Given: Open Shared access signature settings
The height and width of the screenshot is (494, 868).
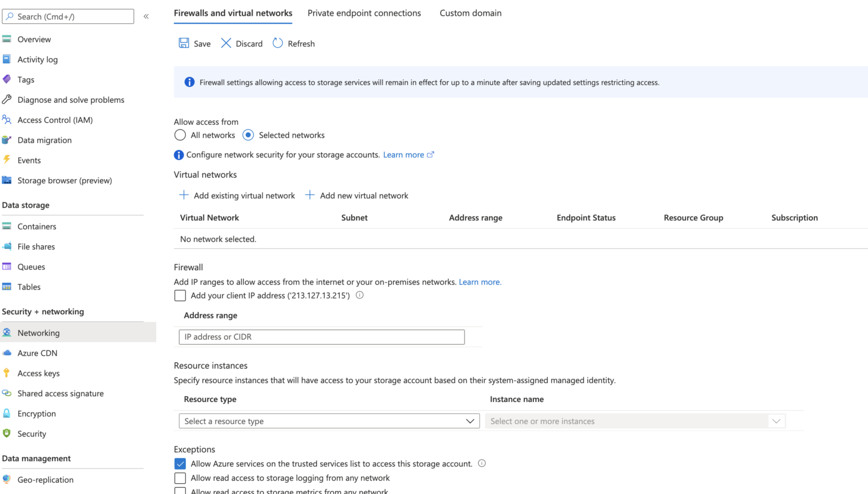Looking at the screenshot, I should coord(60,393).
